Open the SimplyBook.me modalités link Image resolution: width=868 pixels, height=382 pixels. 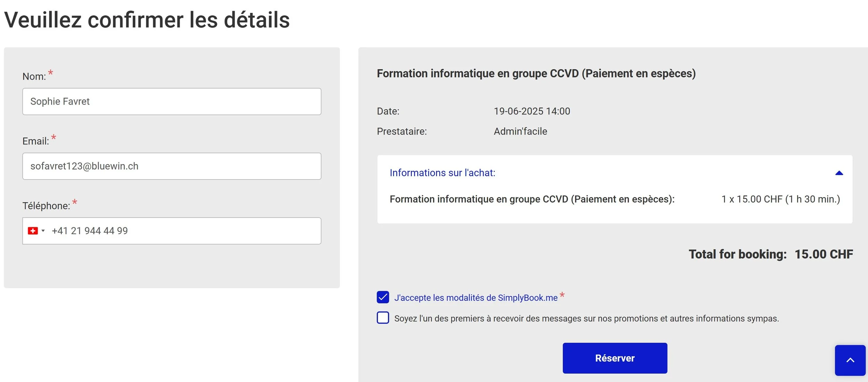pos(476,298)
